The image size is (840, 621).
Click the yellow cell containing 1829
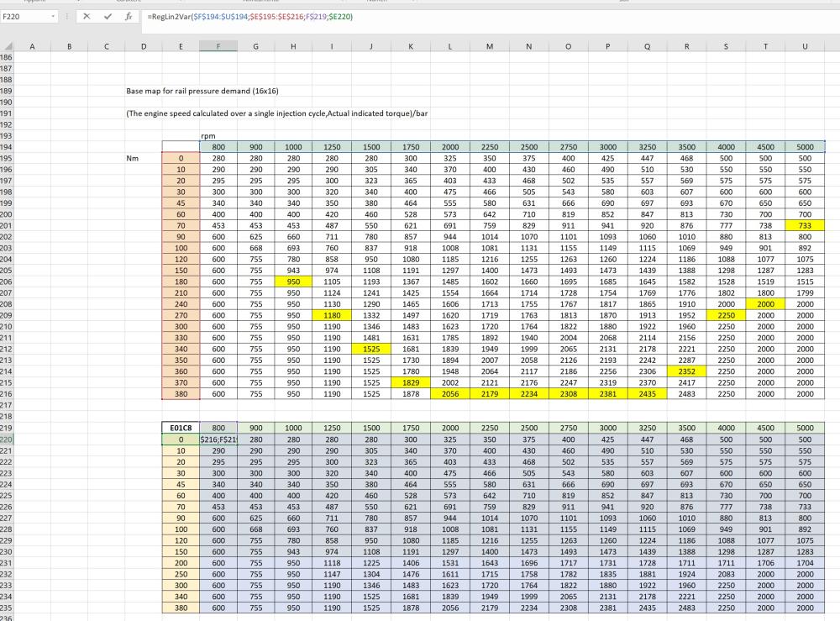(x=410, y=382)
